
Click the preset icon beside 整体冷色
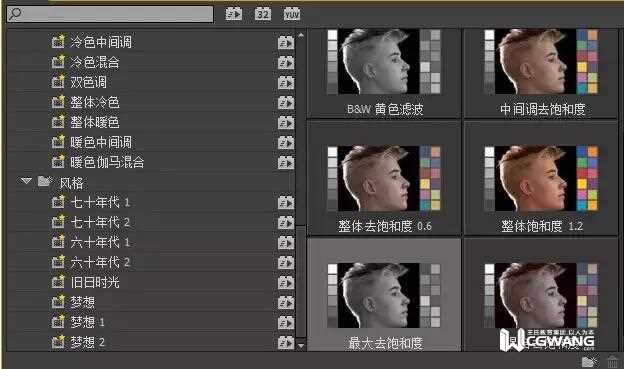click(x=58, y=102)
